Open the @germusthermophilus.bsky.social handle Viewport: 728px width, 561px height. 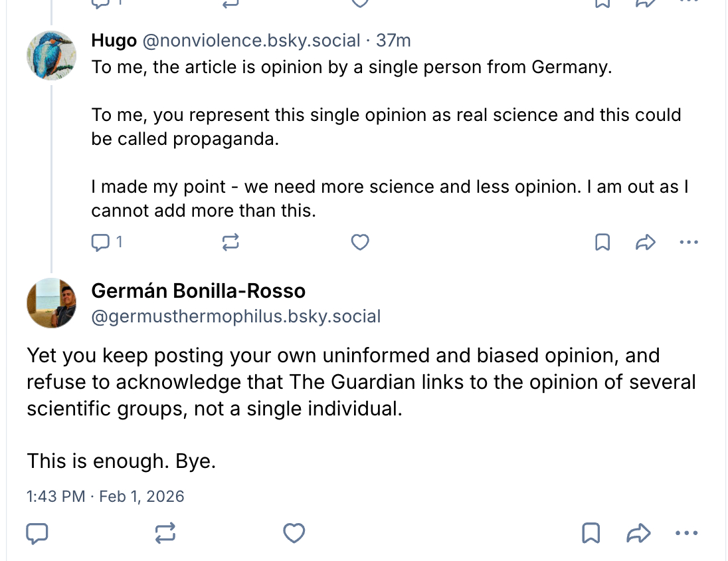pyautogui.click(x=236, y=316)
